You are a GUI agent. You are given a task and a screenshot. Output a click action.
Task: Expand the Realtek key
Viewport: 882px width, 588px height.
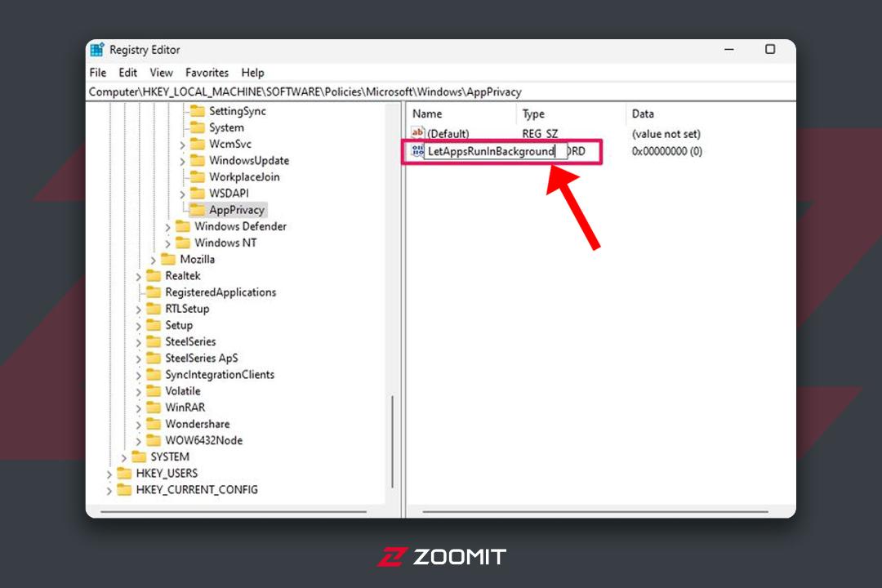coord(138,277)
